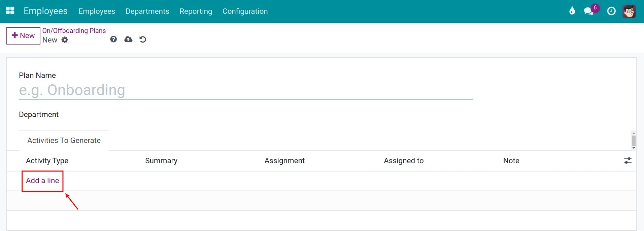The height and width of the screenshot is (231, 644).
Task: Click the New plan button
Action: pyautogui.click(x=23, y=36)
